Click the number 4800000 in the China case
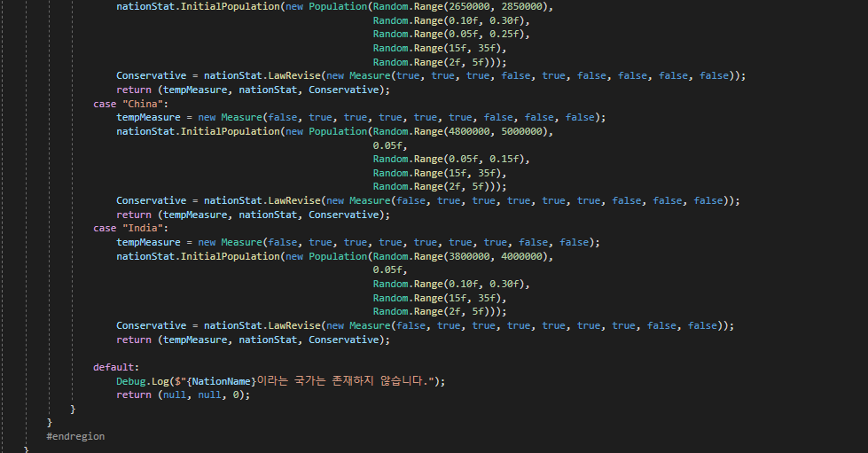Viewport: 868px width, 453px height. 469,132
